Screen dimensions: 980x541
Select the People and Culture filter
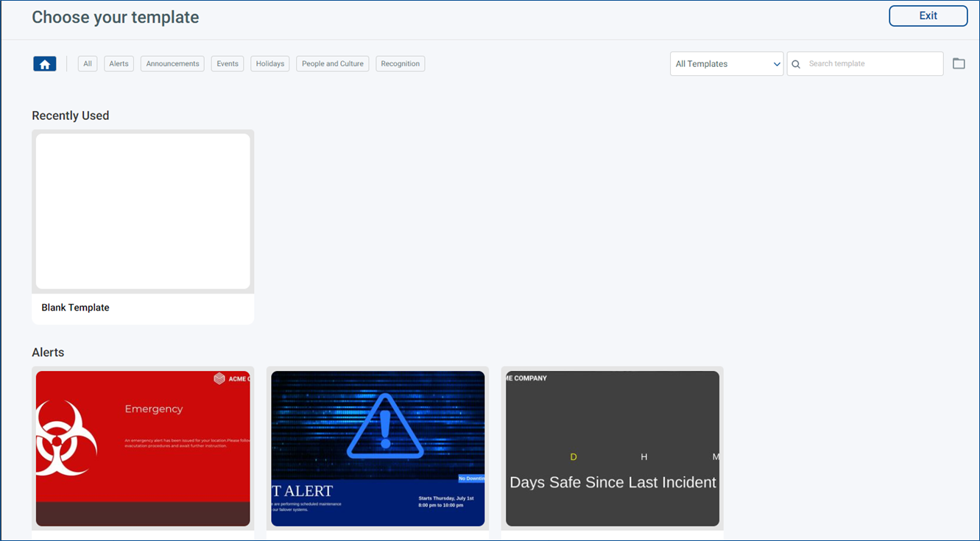(333, 64)
